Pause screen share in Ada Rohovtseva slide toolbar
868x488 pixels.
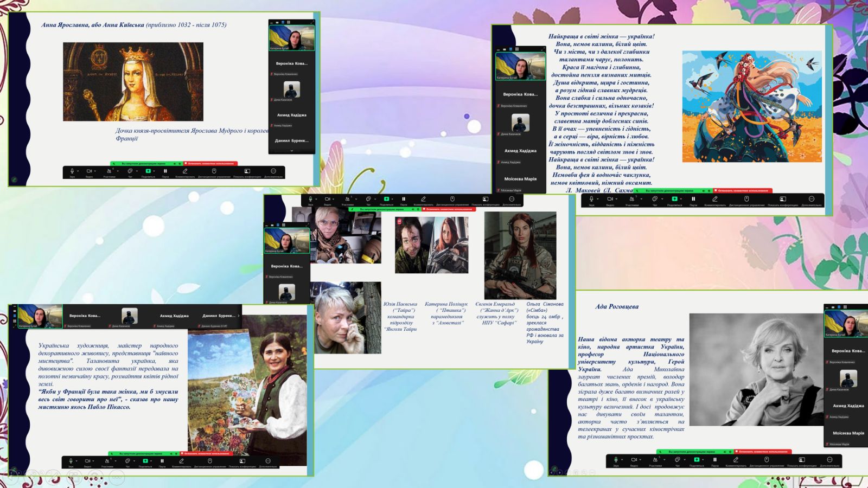pyautogui.click(x=715, y=460)
